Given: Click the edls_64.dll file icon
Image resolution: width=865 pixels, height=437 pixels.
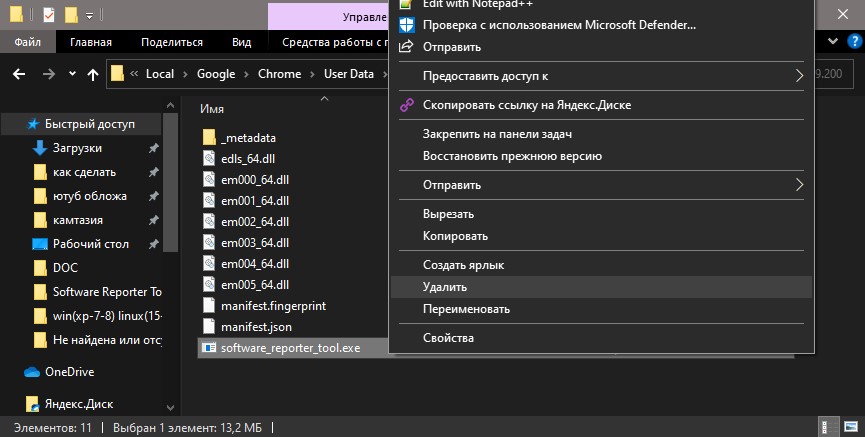Looking at the screenshot, I should click(209, 158).
